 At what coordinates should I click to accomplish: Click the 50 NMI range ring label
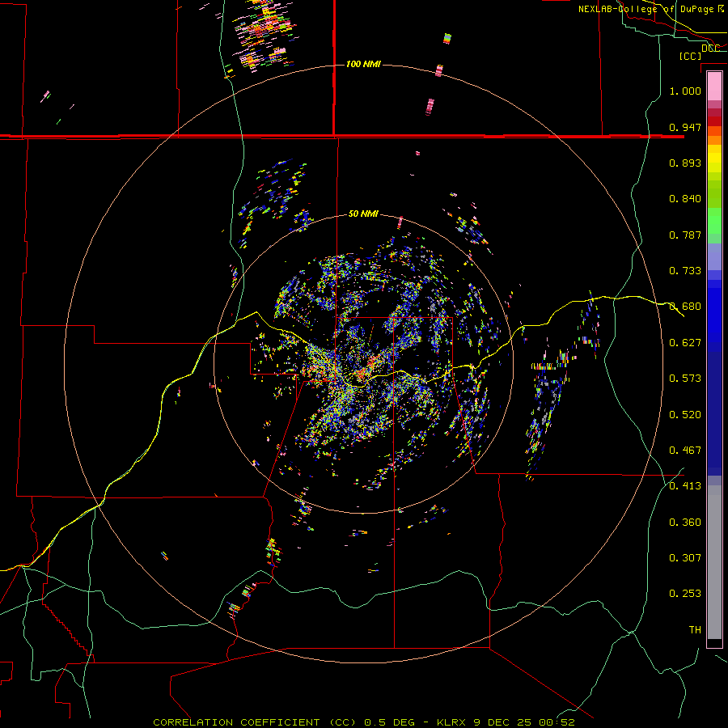(363, 214)
